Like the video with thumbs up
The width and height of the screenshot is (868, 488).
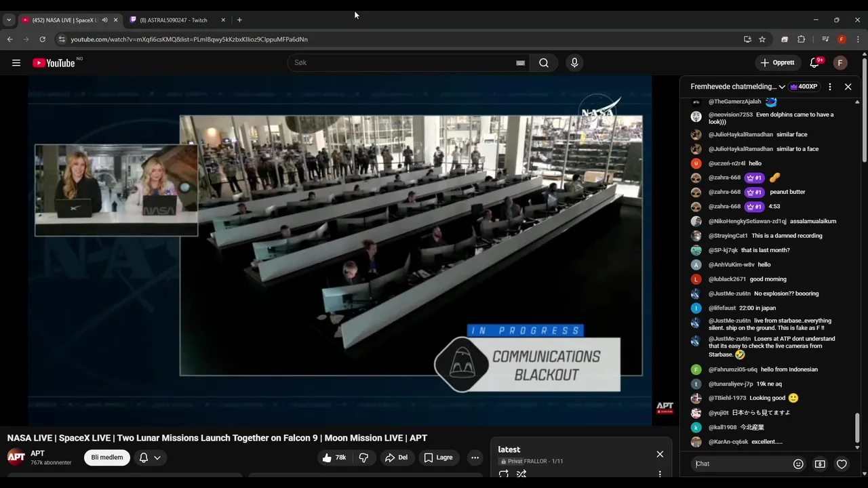click(x=336, y=457)
